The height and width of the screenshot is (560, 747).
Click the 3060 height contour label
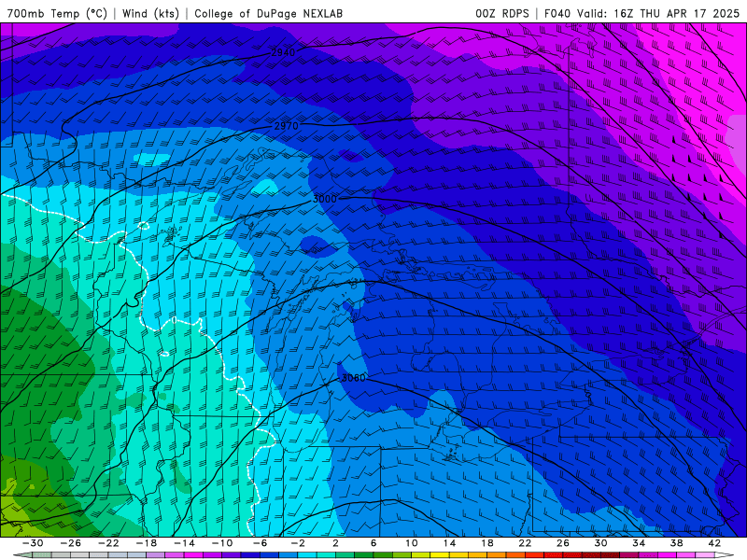pos(354,378)
